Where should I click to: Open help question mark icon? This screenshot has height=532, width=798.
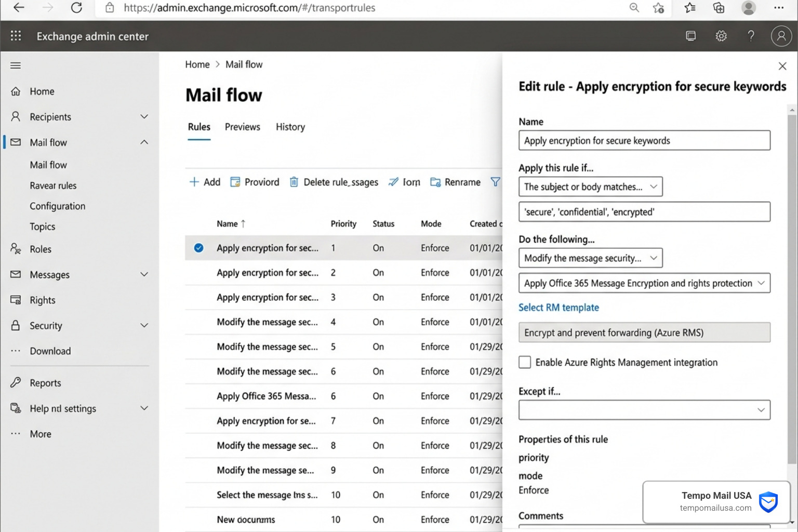[x=751, y=36]
